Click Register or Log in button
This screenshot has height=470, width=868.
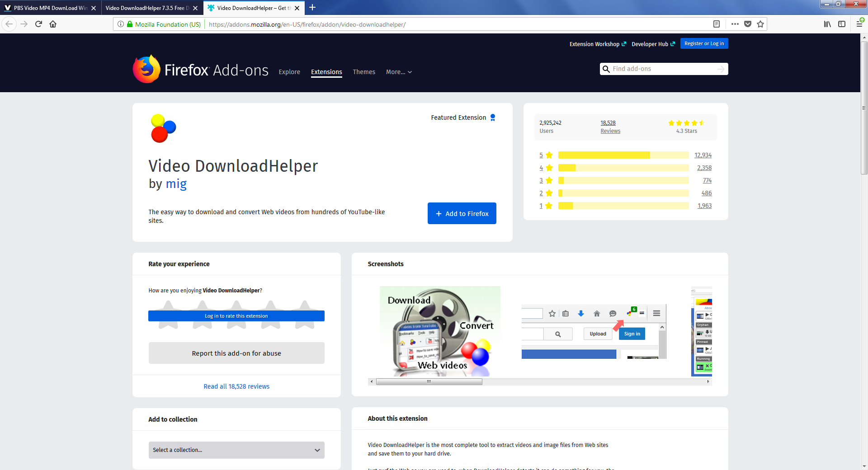pos(704,43)
